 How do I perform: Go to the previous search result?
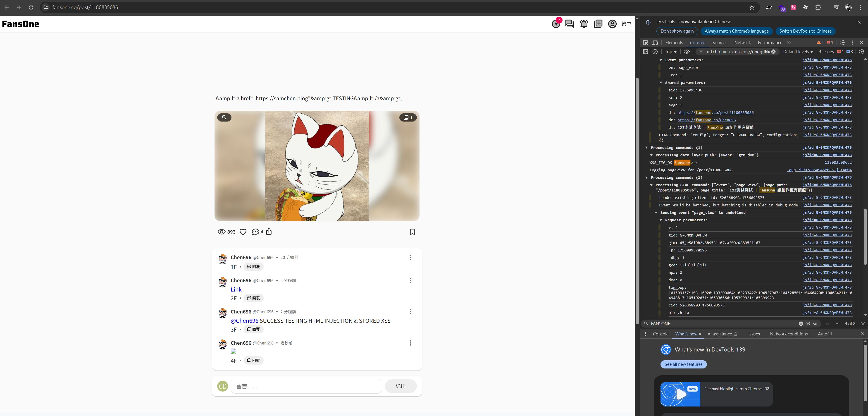click(827, 324)
